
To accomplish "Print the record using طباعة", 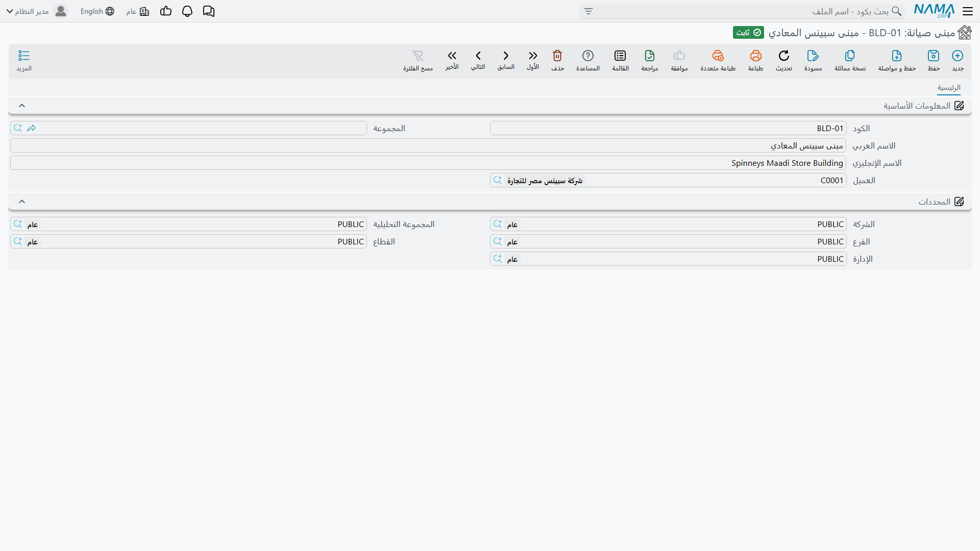I will 755,60.
